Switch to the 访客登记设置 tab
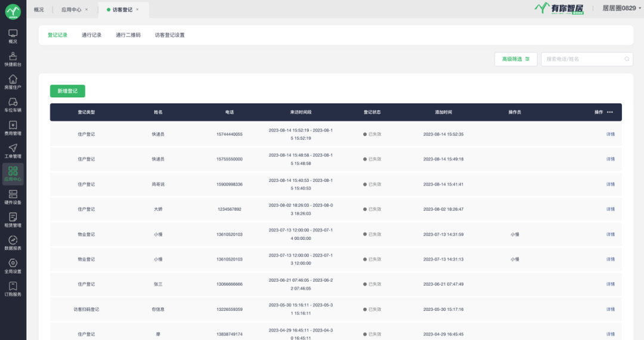Viewport: 644px width, 340px height. (x=169, y=35)
